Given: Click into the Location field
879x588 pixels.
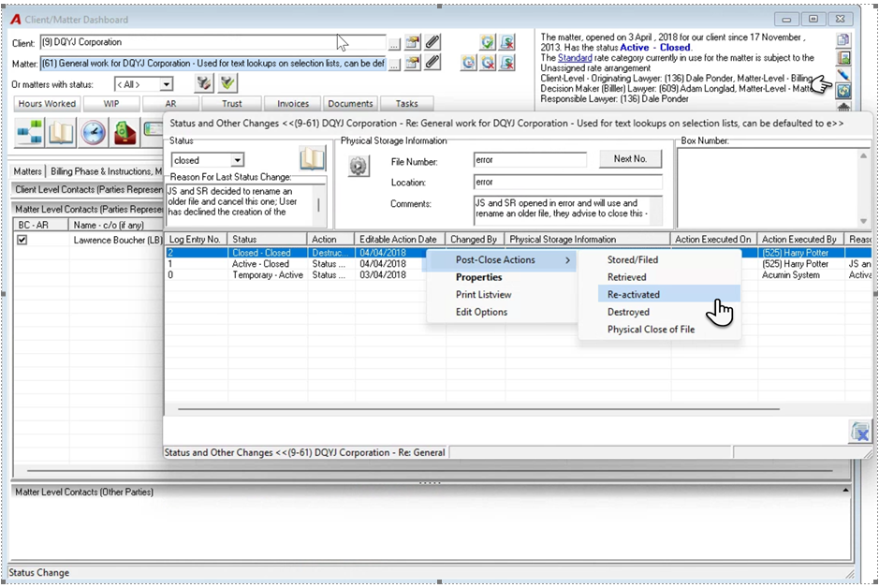Looking at the screenshot, I should [568, 183].
